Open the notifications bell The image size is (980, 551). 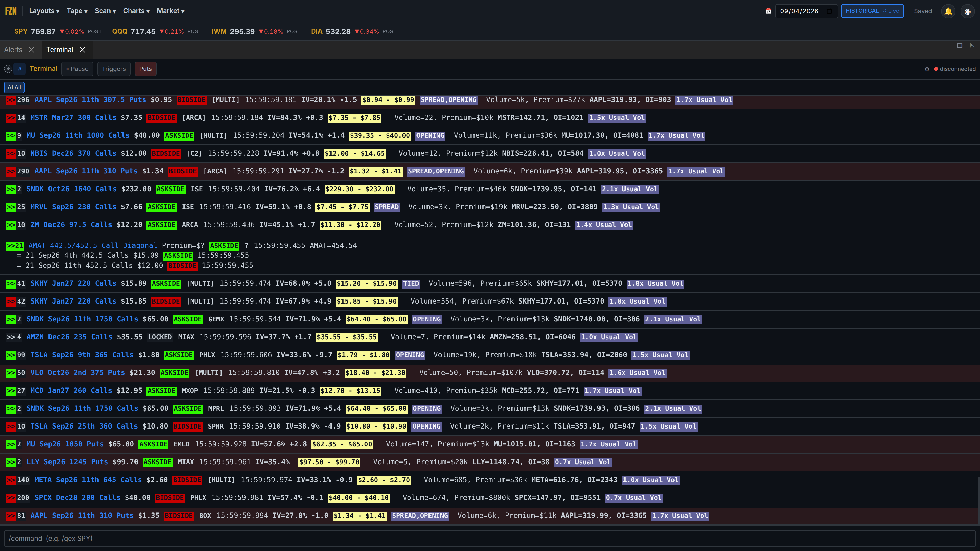pos(948,11)
